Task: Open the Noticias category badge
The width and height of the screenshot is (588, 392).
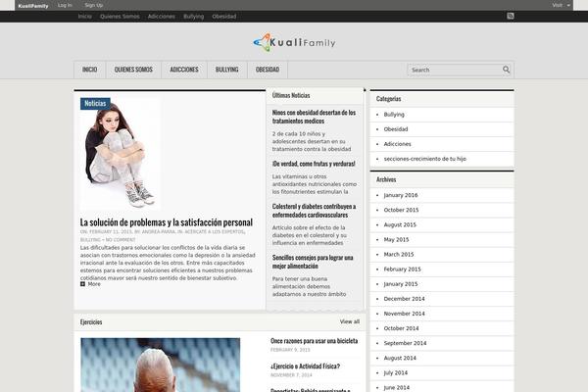Action: pyautogui.click(x=95, y=104)
